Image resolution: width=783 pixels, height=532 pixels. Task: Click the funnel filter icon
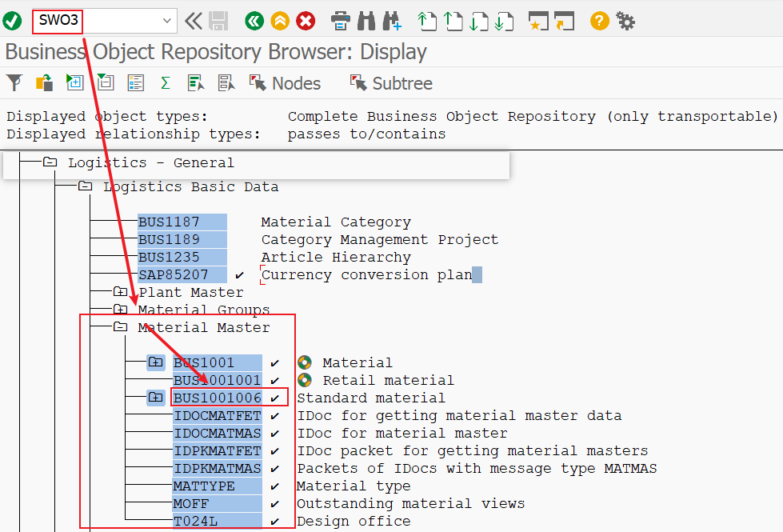pos(14,83)
